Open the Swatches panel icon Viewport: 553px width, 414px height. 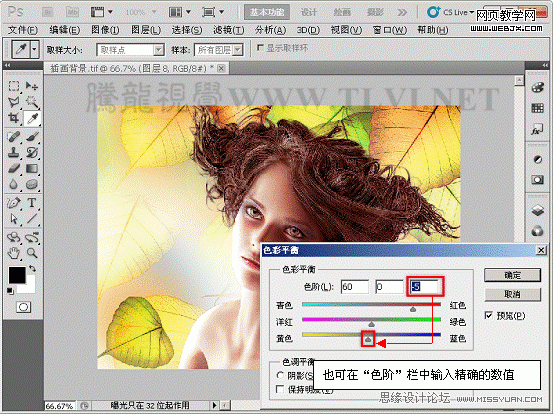[537, 108]
